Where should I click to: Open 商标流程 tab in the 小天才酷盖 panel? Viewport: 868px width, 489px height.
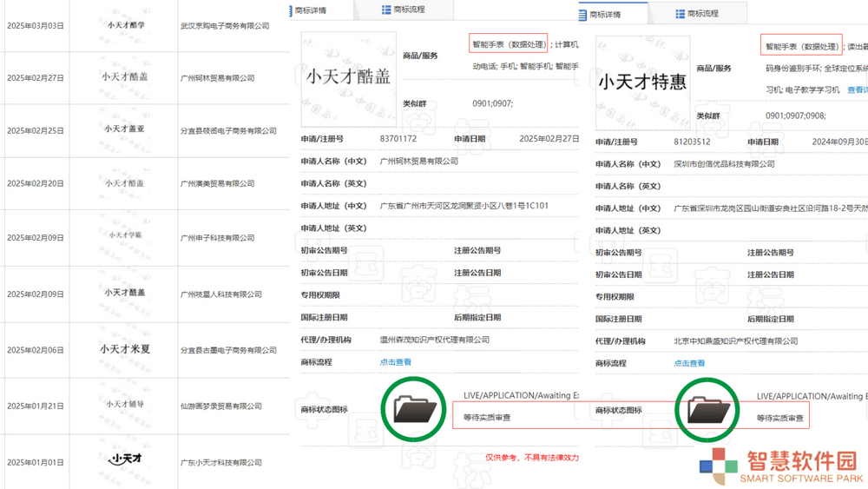coord(404,10)
